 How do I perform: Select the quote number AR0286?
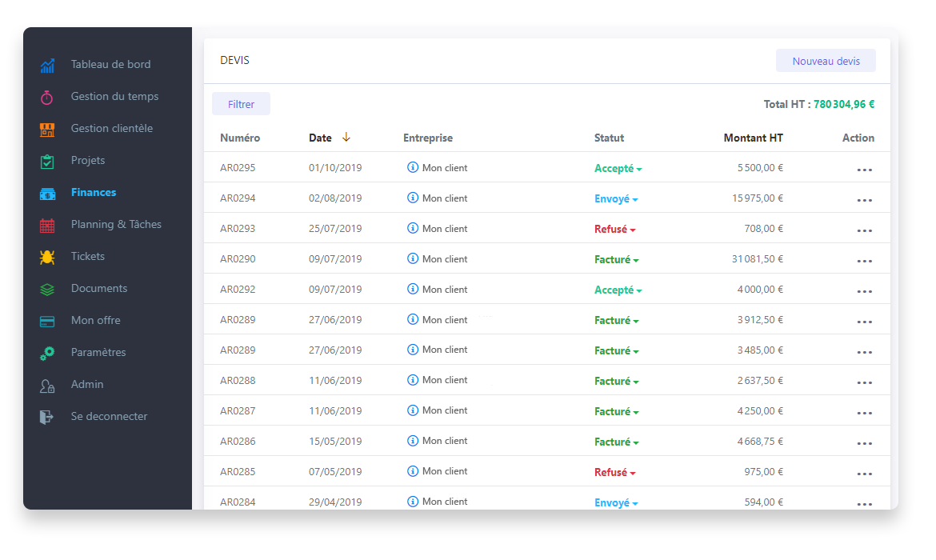tap(238, 441)
